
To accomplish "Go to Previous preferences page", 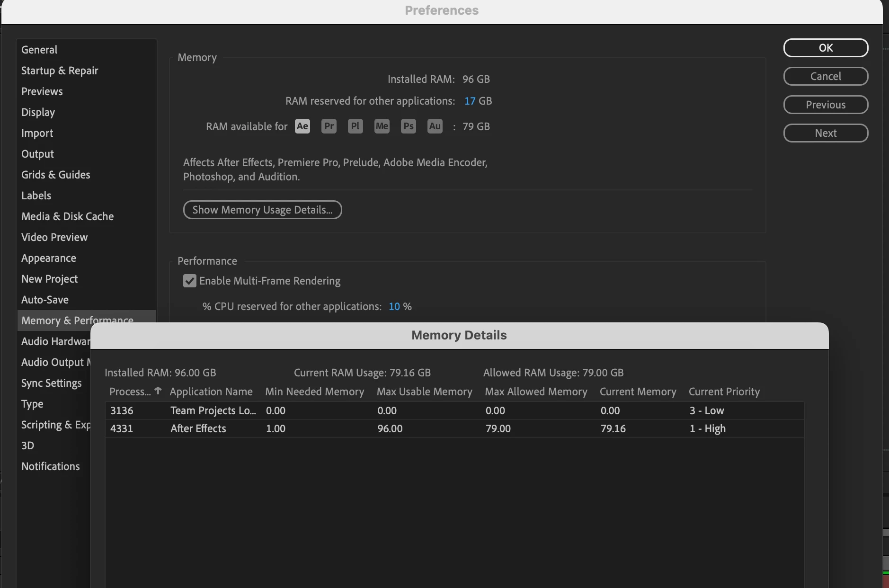I will click(826, 105).
